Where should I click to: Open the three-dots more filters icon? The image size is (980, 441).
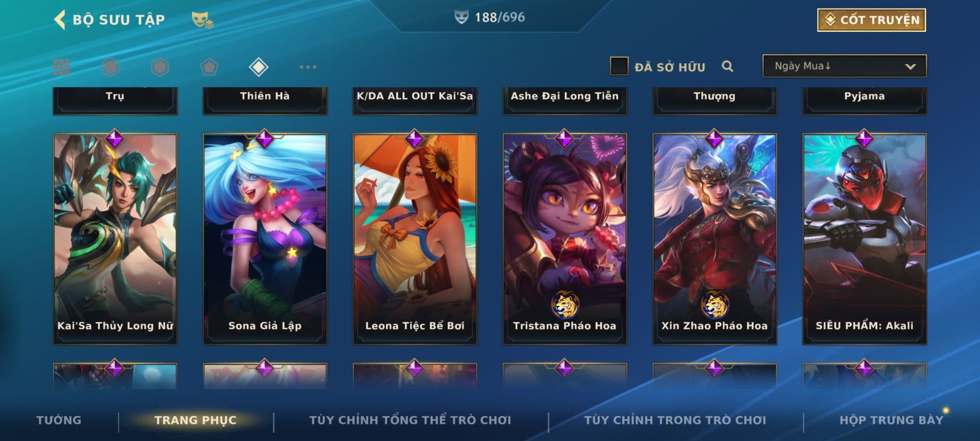pos(308,67)
